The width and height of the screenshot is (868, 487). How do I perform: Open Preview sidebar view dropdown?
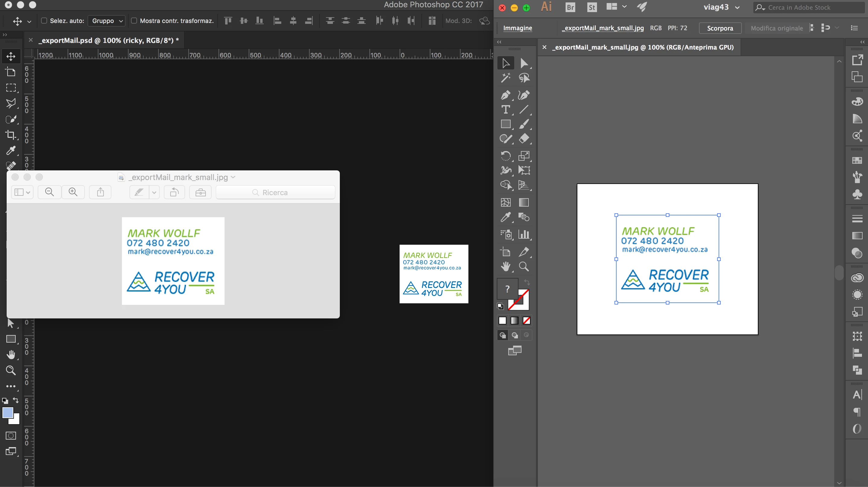22,192
